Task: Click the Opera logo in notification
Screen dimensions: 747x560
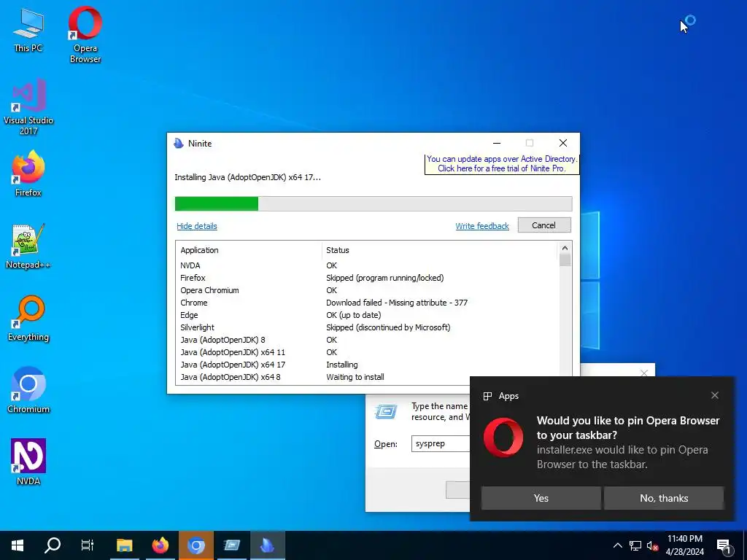Action: pyautogui.click(x=503, y=437)
